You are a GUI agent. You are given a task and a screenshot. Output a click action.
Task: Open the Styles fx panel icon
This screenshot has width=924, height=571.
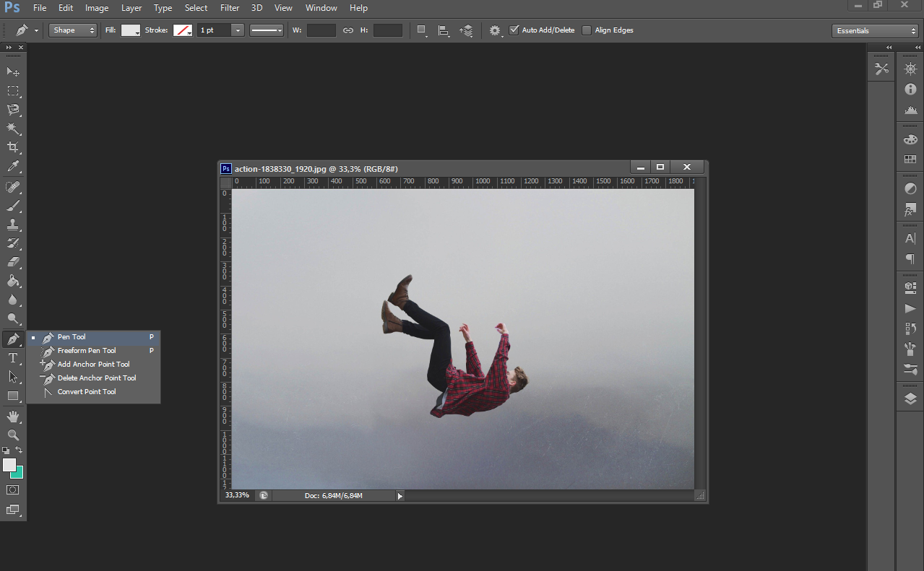point(910,209)
